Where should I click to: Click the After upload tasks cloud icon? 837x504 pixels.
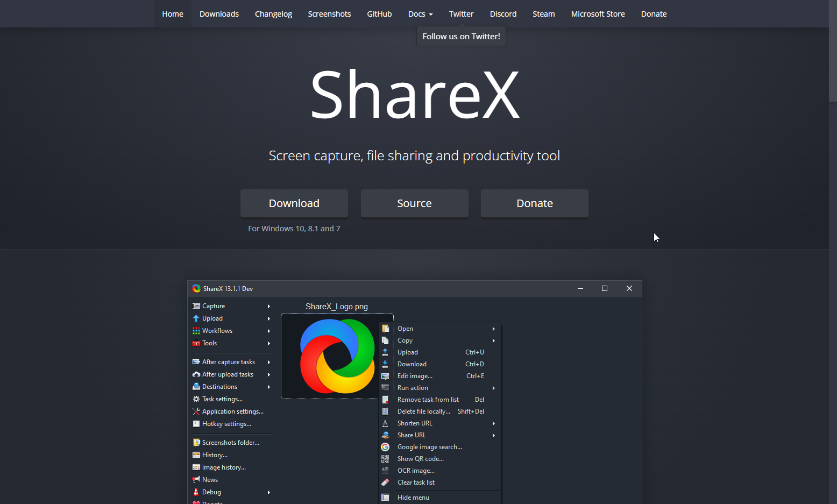tap(196, 374)
